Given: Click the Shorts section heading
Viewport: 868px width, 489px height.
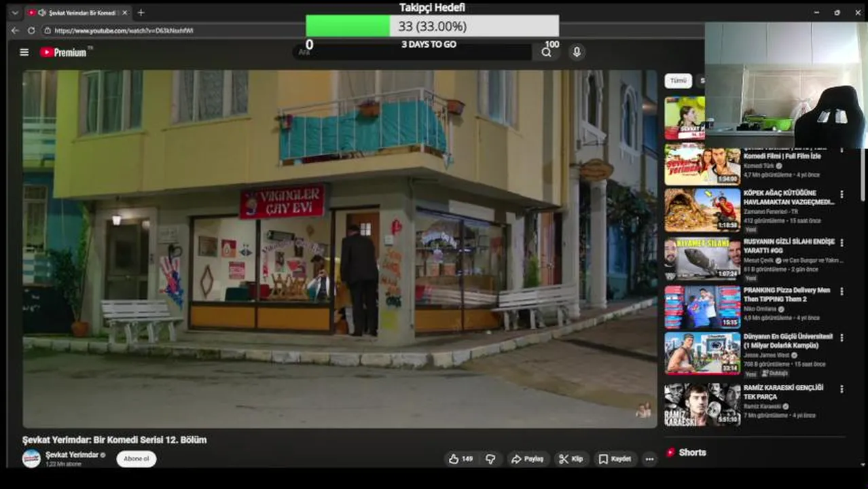Looking at the screenshot, I should pos(693,452).
